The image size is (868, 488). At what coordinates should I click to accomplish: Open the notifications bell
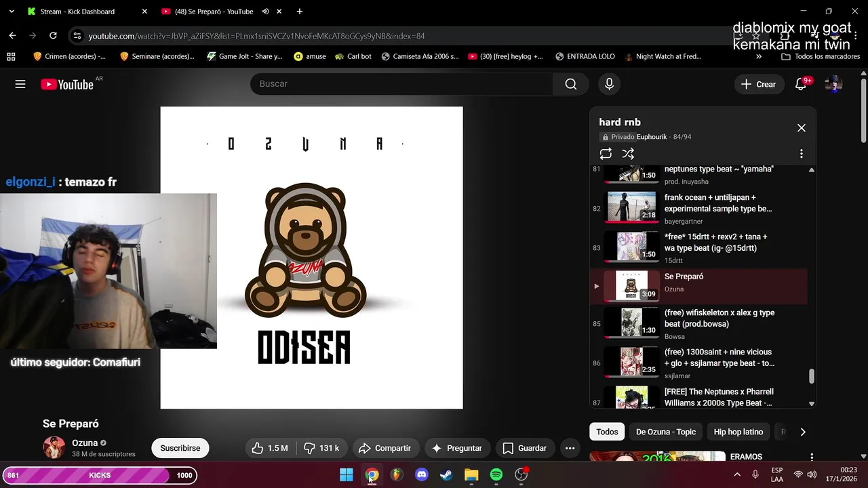[801, 84]
